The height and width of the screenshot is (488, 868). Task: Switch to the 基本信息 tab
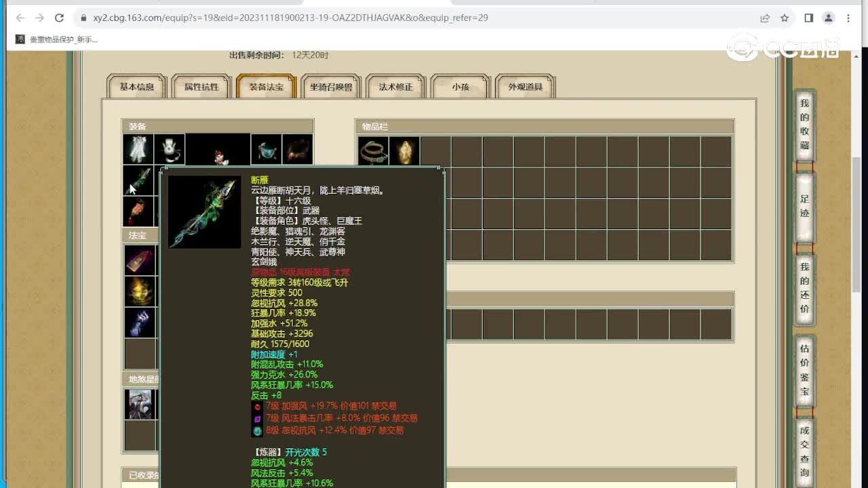[136, 87]
